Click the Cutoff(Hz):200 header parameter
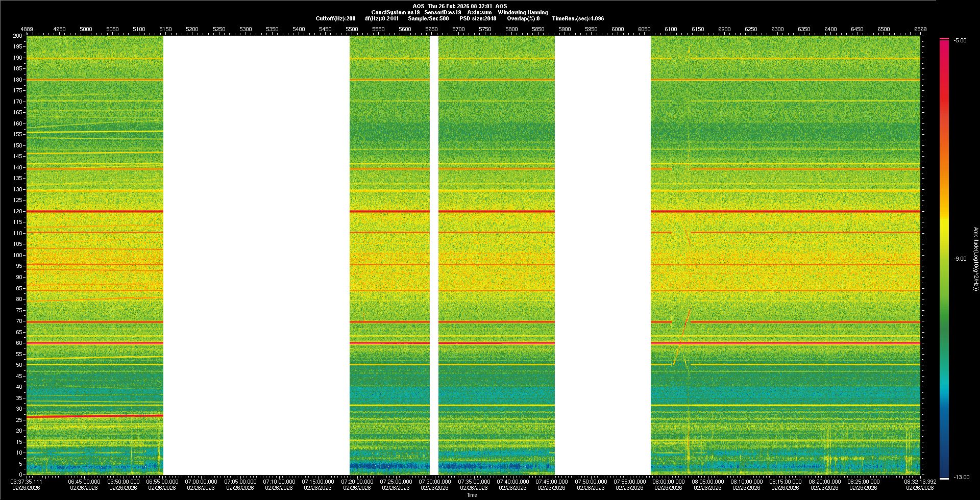 [335, 18]
